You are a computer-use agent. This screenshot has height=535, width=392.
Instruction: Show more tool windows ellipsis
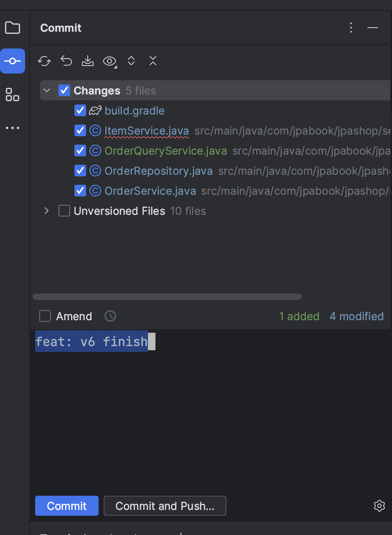(x=13, y=128)
